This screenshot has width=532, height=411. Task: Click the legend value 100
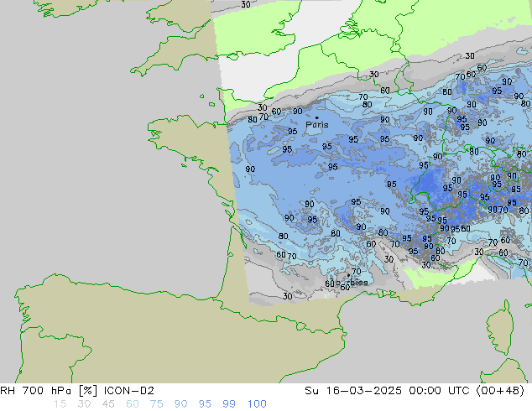coord(257,404)
